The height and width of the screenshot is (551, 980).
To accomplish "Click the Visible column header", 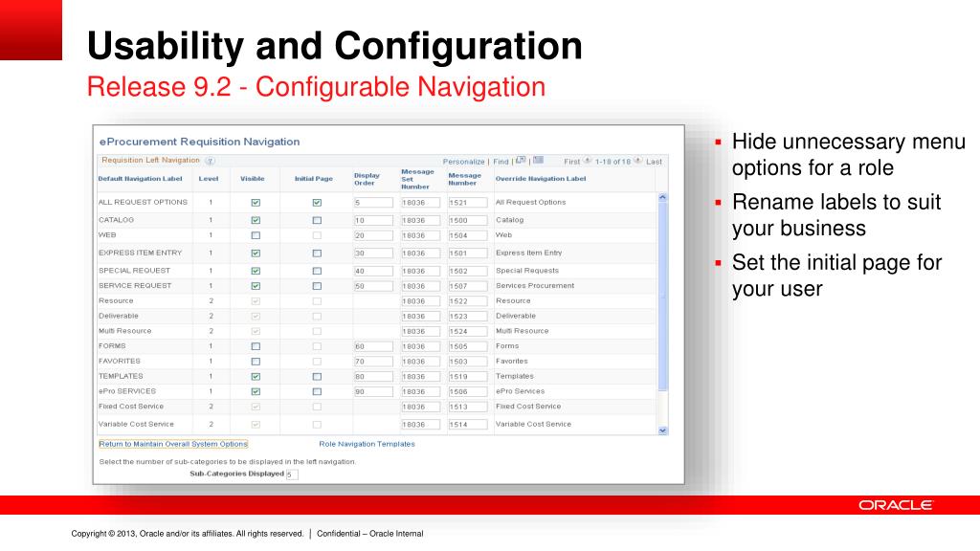I will coord(253,179).
